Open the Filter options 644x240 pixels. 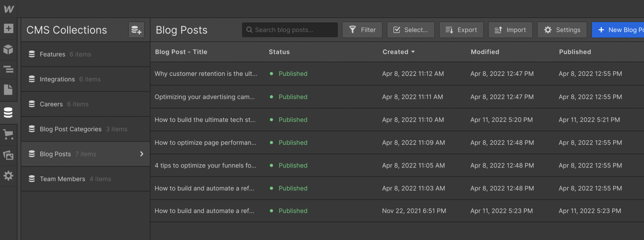point(362,30)
